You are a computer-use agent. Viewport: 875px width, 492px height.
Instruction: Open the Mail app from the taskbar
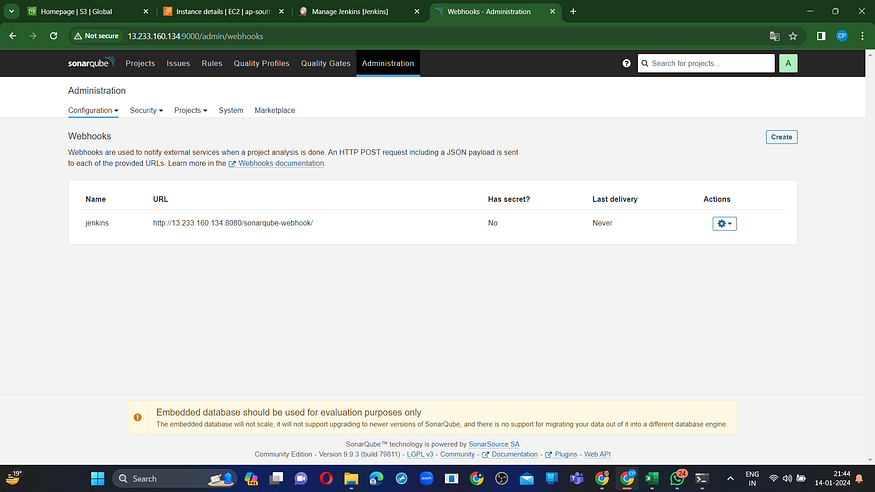click(527, 479)
